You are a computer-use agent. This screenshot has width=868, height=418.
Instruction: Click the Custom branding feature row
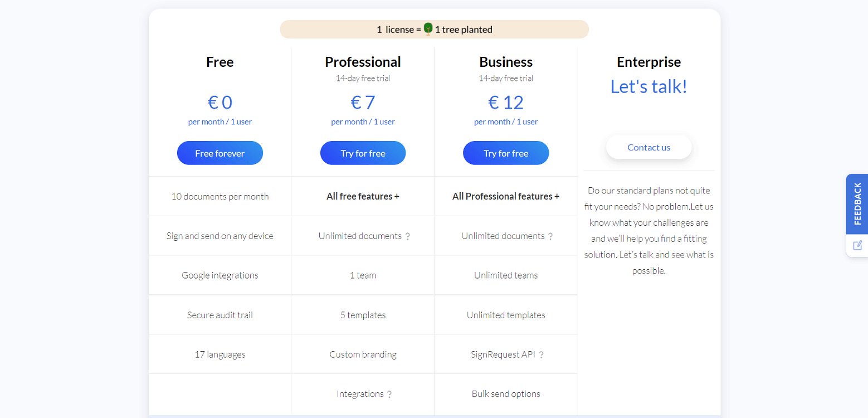coord(363,354)
